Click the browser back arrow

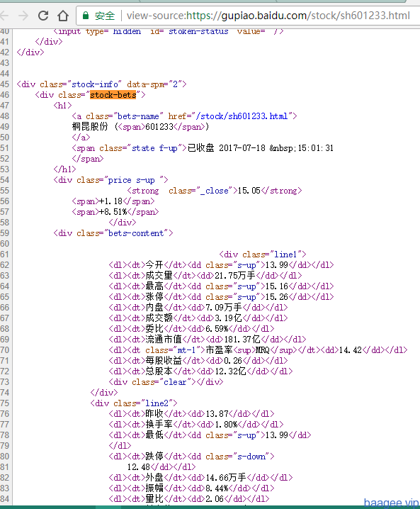(4, 16)
